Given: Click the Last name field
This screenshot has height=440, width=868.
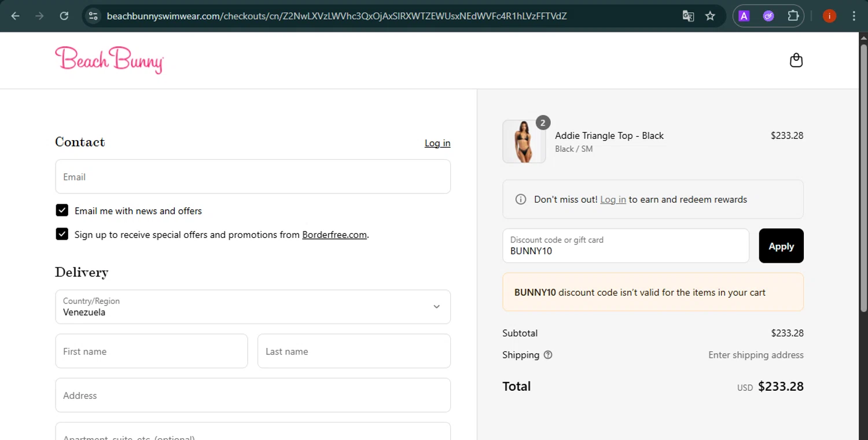Looking at the screenshot, I should [x=354, y=351].
